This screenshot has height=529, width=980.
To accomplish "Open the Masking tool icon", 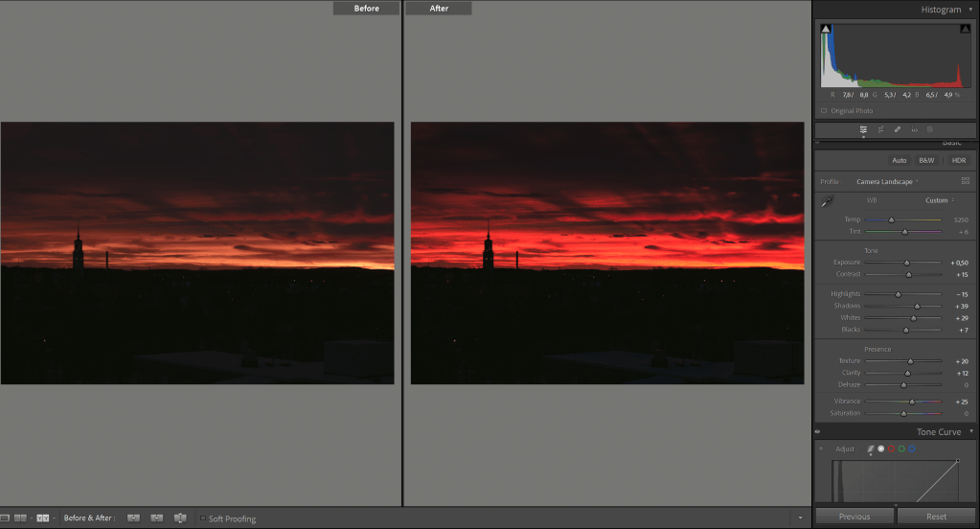I will (x=930, y=129).
